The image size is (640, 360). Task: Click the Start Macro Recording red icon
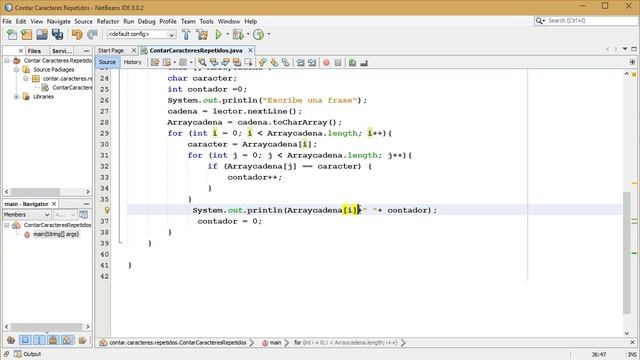coord(327,62)
